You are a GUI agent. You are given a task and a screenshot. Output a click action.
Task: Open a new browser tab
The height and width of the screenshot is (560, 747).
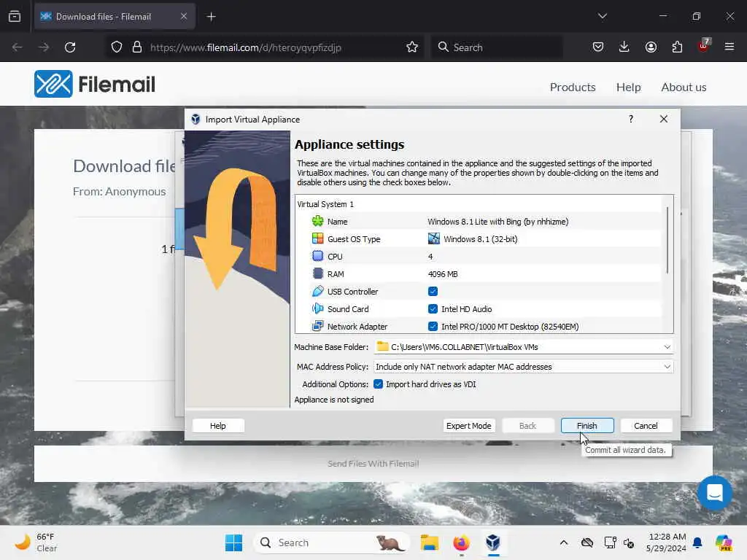pyautogui.click(x=211, y=17)
